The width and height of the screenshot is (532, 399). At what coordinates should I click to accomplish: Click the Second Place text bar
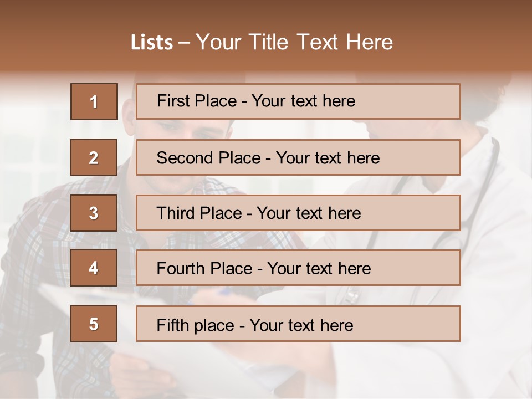[x=298, y=157]
